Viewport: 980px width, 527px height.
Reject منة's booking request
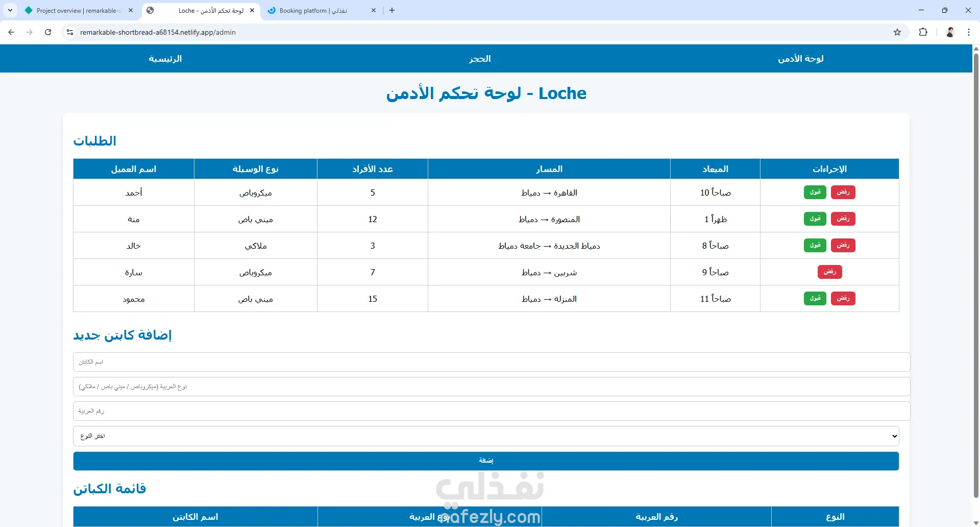(x=843, y=219)
